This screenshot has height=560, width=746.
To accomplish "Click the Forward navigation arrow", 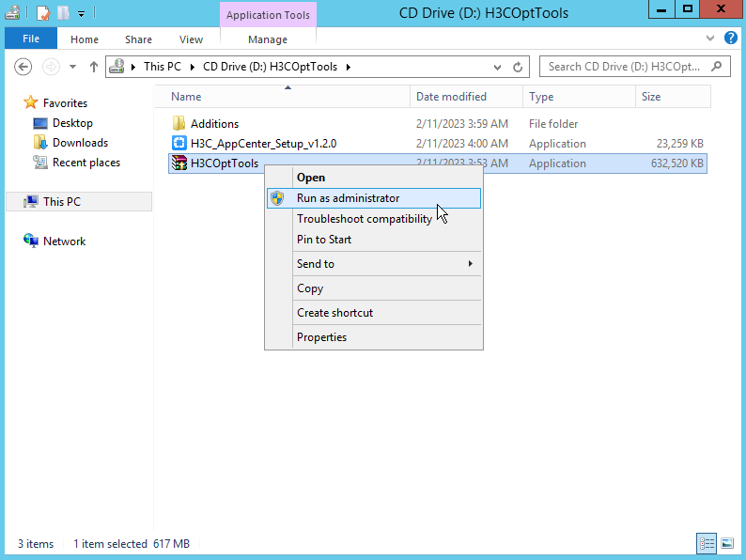I will click(51, 67).
